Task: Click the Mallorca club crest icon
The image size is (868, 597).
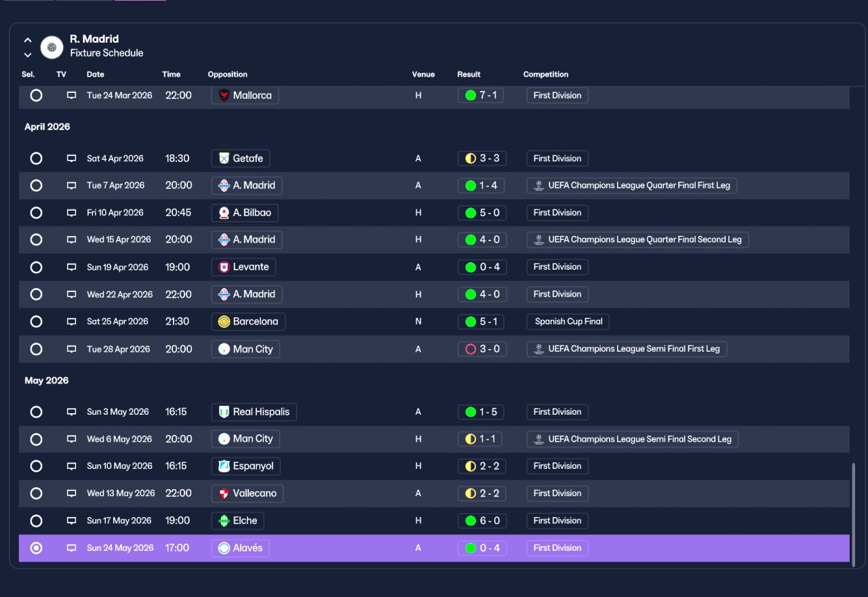Action: (x=224, y=96)
